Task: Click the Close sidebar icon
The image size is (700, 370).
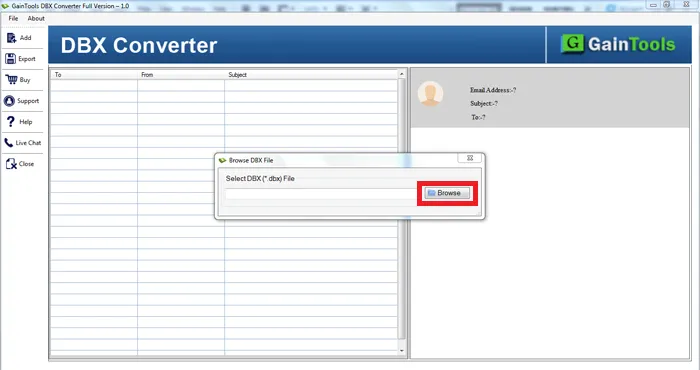Action: pos(11,164)
